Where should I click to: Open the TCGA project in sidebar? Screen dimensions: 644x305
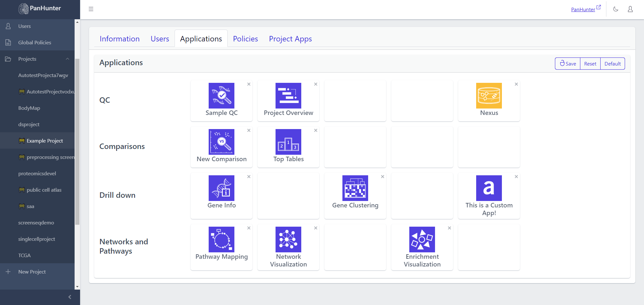point(24,255)
